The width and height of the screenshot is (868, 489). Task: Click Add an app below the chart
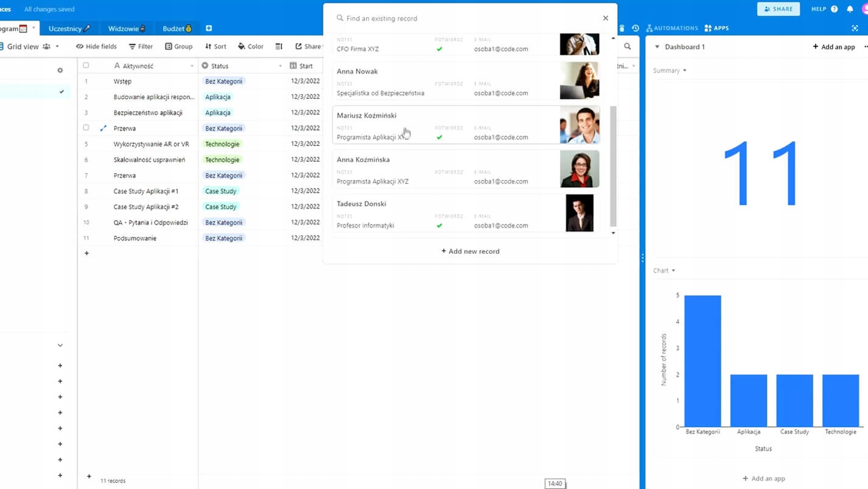click(x=764, y=479)
